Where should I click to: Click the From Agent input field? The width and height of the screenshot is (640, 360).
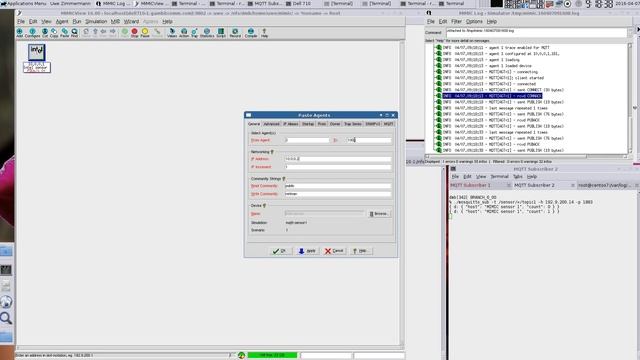tap(307, 140)
